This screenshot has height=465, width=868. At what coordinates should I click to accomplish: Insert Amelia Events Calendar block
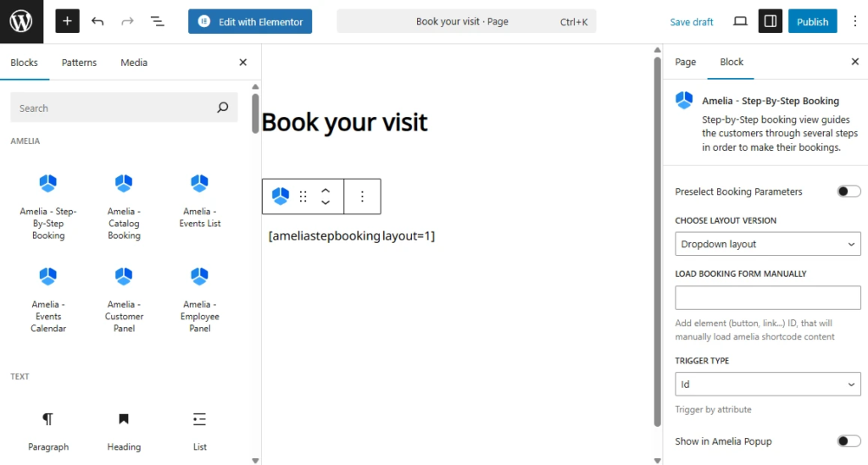pyautogui.click(x=48, y=298)
